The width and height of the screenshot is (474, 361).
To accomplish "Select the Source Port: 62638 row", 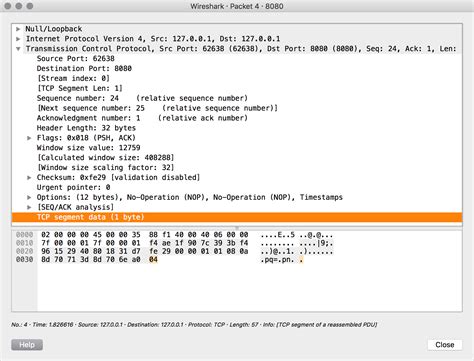I will pyautogui.click(x=237, y=59).
